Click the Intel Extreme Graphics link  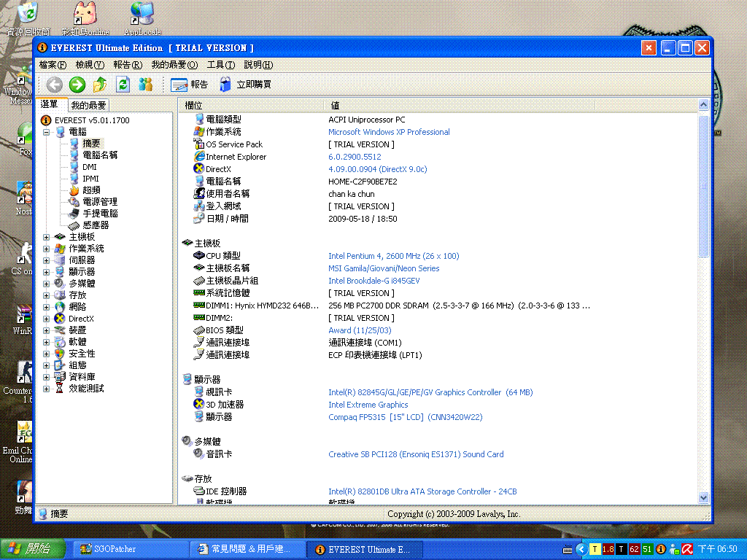368,405
